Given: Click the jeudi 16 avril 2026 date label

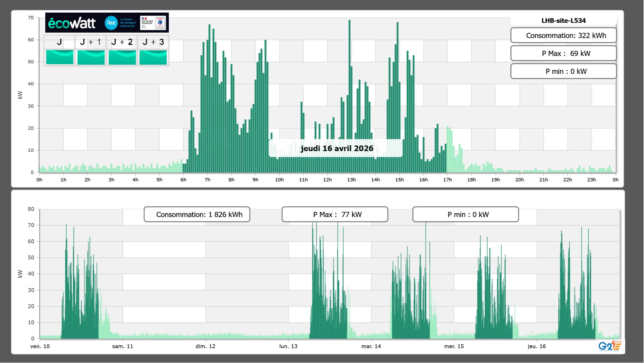Looking at the screenshot, I should pos(336,148).
